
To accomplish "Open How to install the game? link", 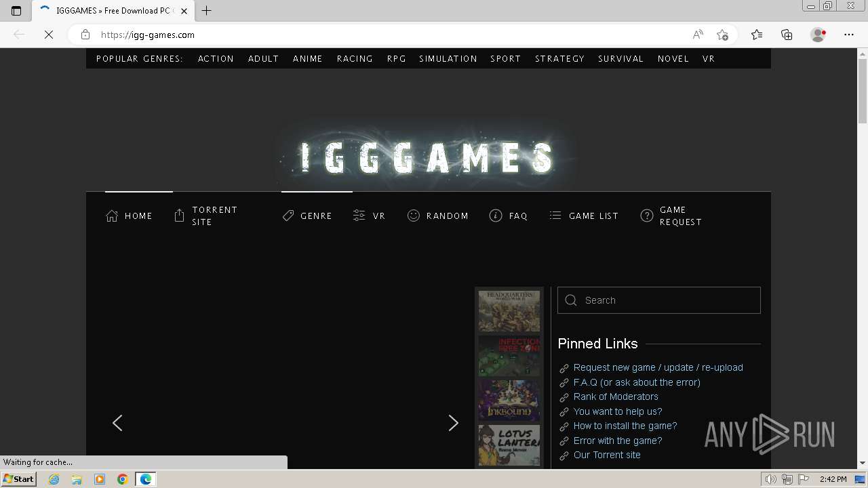I will tap(625, 426).
